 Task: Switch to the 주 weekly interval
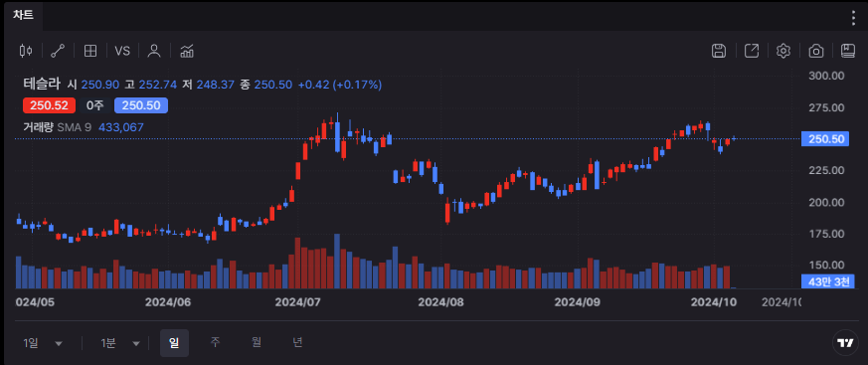point(216,342)
